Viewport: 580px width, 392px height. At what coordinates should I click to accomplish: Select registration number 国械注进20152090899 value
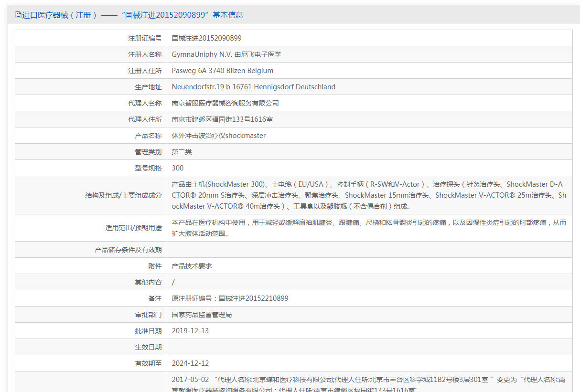tap(207, 38)
